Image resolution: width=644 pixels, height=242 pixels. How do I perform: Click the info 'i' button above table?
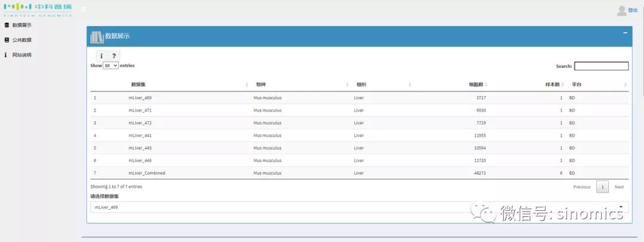101,56
